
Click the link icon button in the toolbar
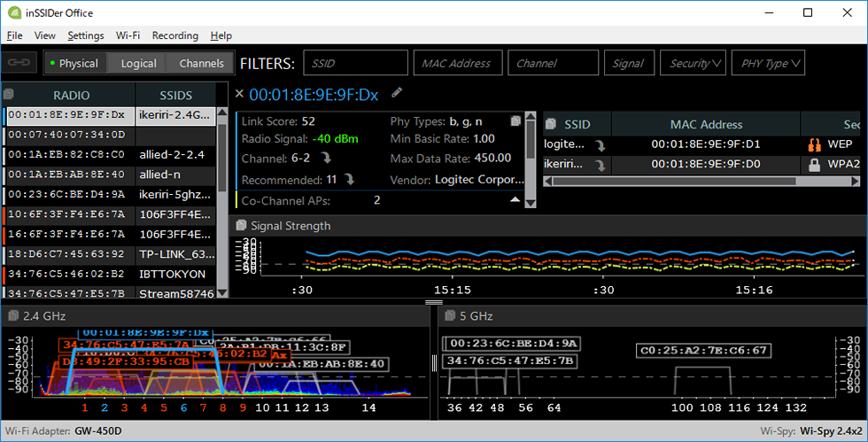19,63
